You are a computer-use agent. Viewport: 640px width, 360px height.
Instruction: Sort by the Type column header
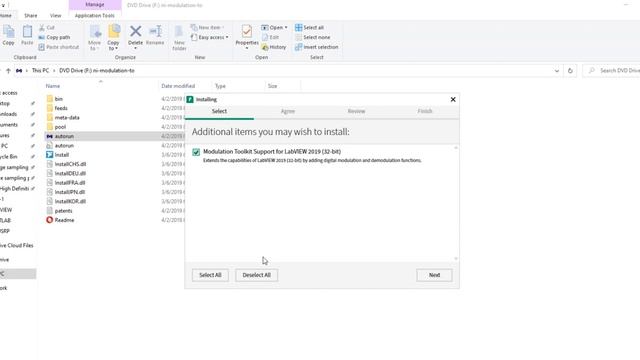(x=220, y=86)
